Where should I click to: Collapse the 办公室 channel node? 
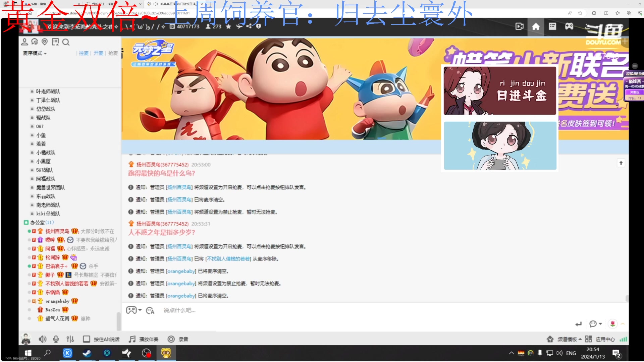coord(26,223)
